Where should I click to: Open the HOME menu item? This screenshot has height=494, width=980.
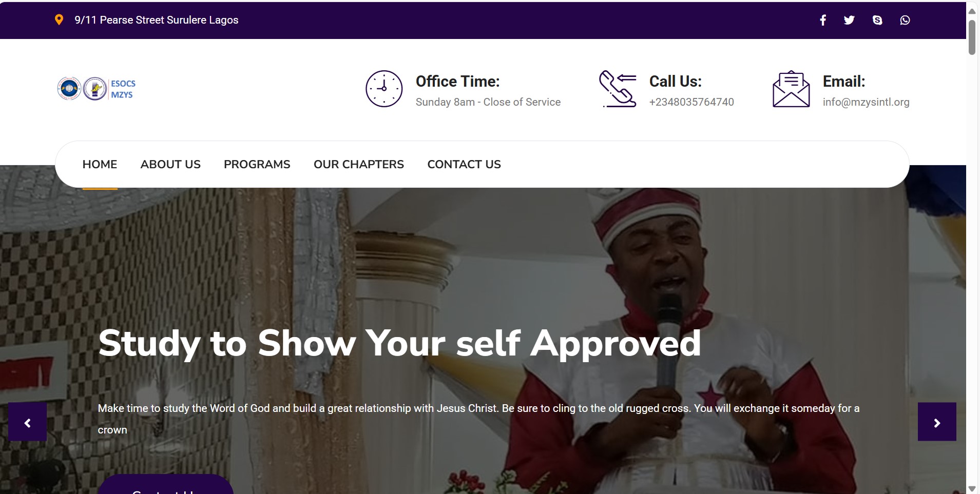coord(100,164)
